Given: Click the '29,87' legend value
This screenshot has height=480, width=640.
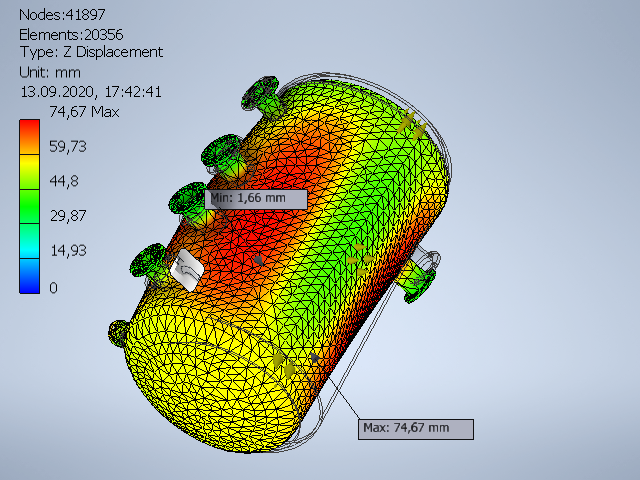Looking at the screenshot, I should 68,216.
